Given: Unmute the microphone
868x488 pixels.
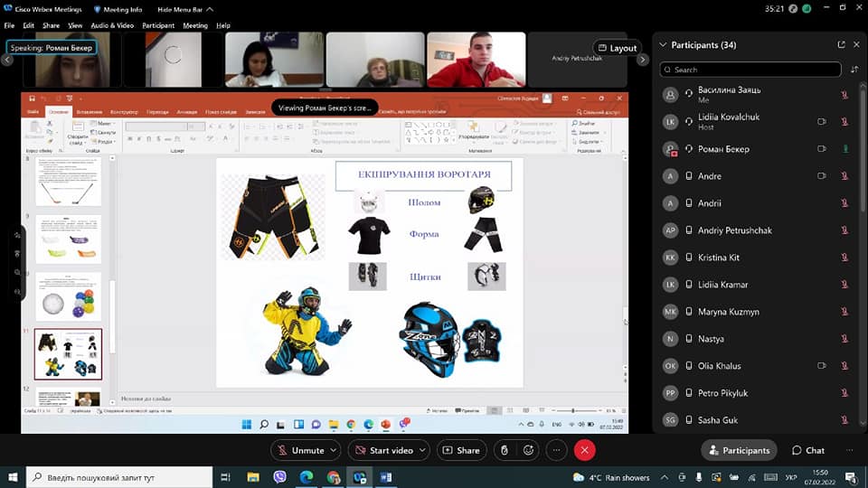Looking at the screenshot, I should pyautogui.click(x=300, y=450).
